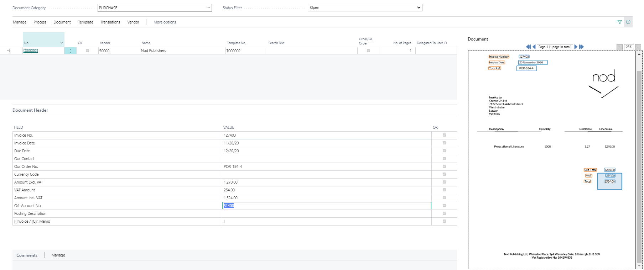Go to next page in document viewer
This screenshot has height=270, width=644.
tap(576, 47)
